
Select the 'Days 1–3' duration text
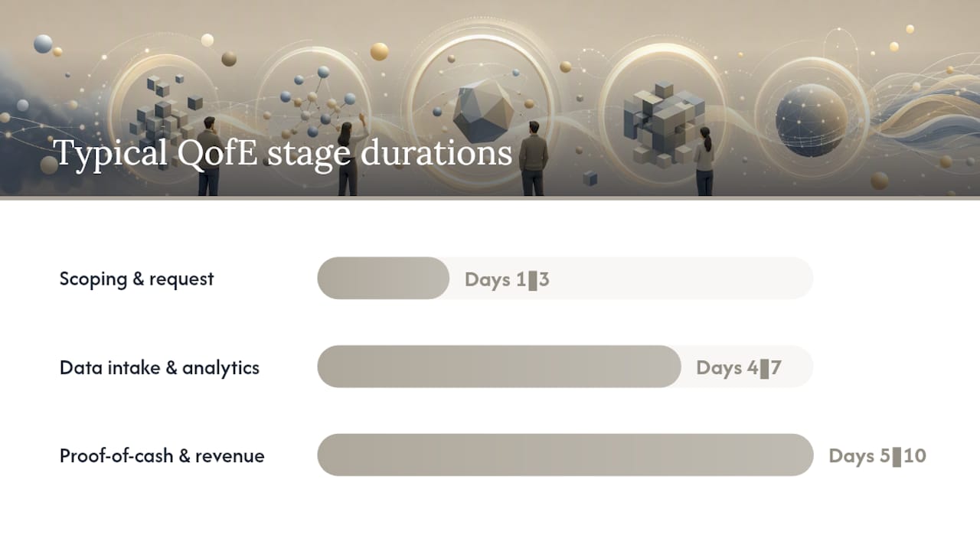507,279
